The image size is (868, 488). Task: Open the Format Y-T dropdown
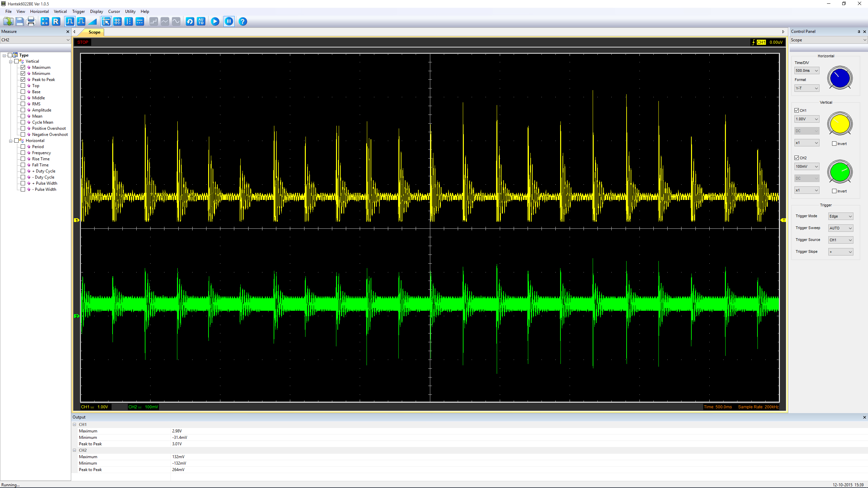point(807,88)
